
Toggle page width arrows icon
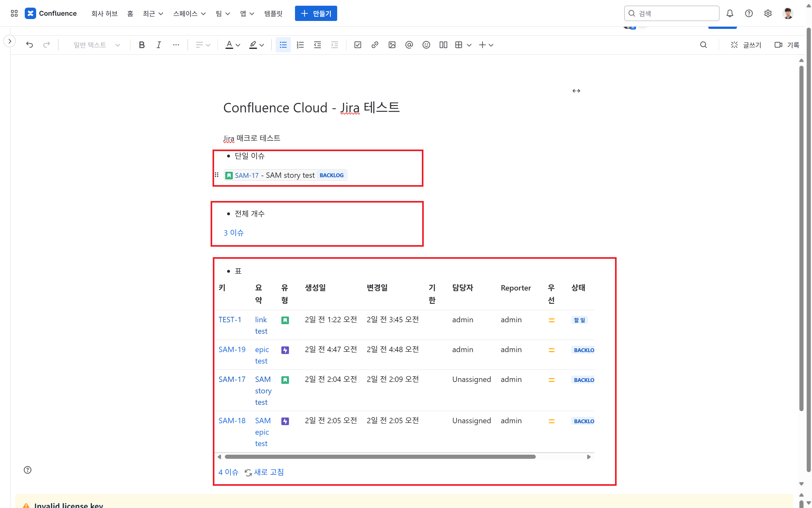576,91
